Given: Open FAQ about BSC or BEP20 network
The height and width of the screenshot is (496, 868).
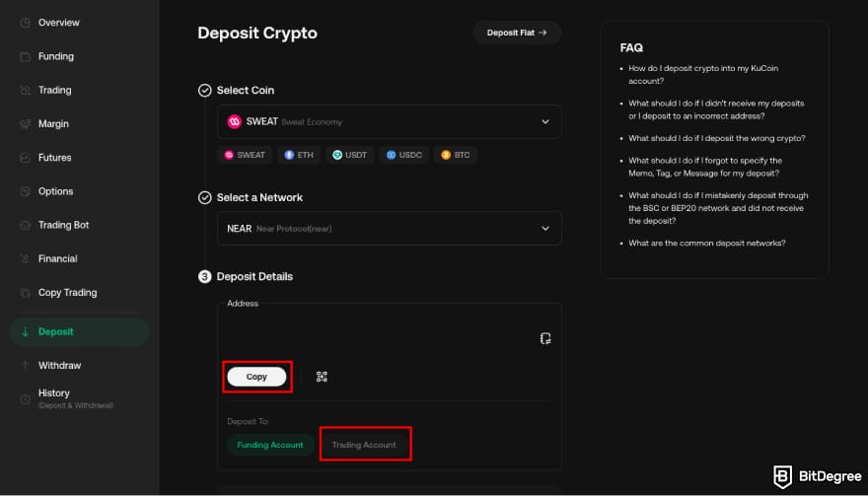Looking at the screenshot, I should pos(718,208).
